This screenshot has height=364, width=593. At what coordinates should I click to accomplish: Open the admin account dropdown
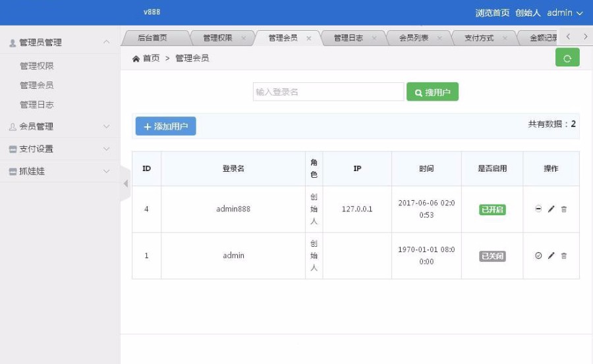point(565,13)
